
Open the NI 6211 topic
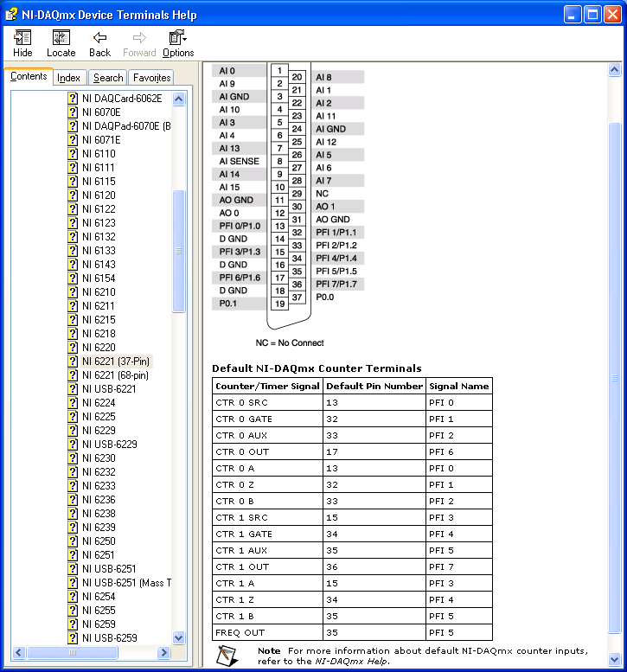point(98,306)
